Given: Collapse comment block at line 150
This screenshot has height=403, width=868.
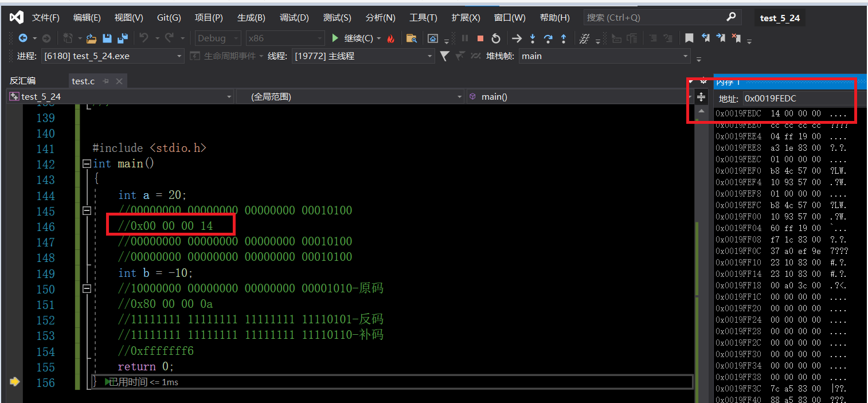Looking at the screenshot, I should (x=87, y=289).
